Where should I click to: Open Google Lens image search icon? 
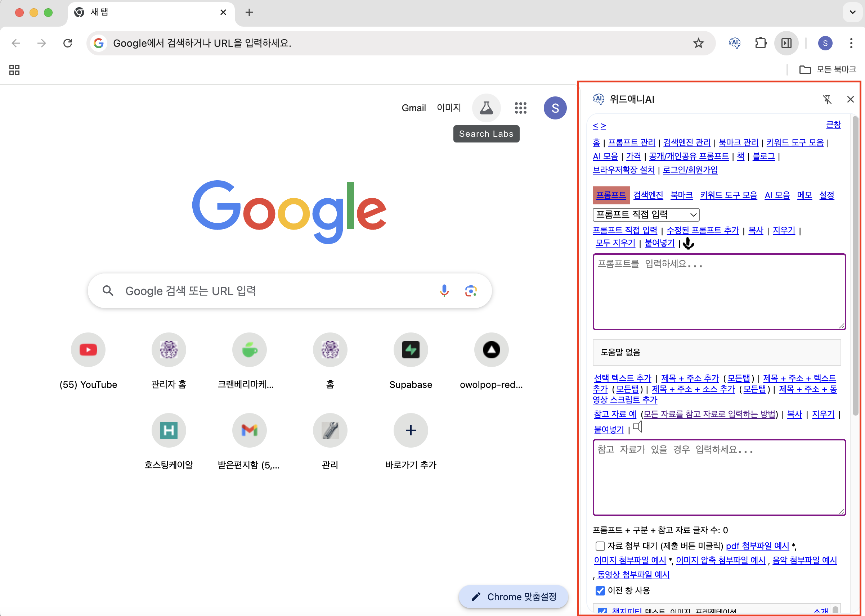click(471, 291)
